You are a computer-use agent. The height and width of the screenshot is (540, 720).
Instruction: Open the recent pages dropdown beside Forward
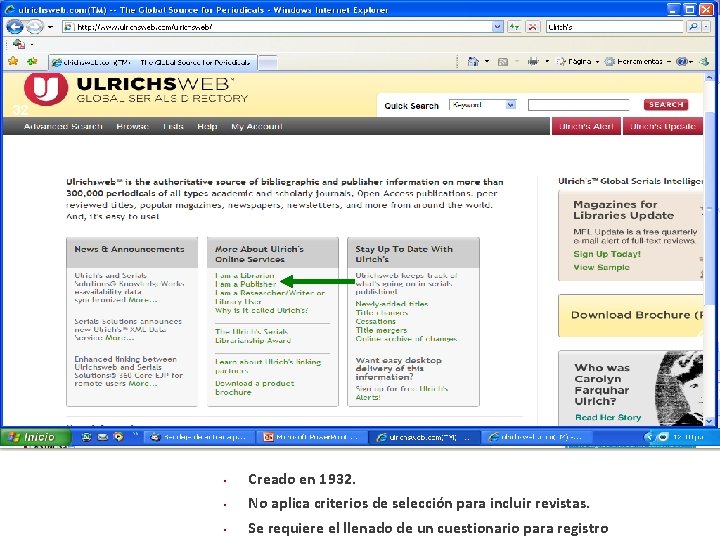click(51, 27)
